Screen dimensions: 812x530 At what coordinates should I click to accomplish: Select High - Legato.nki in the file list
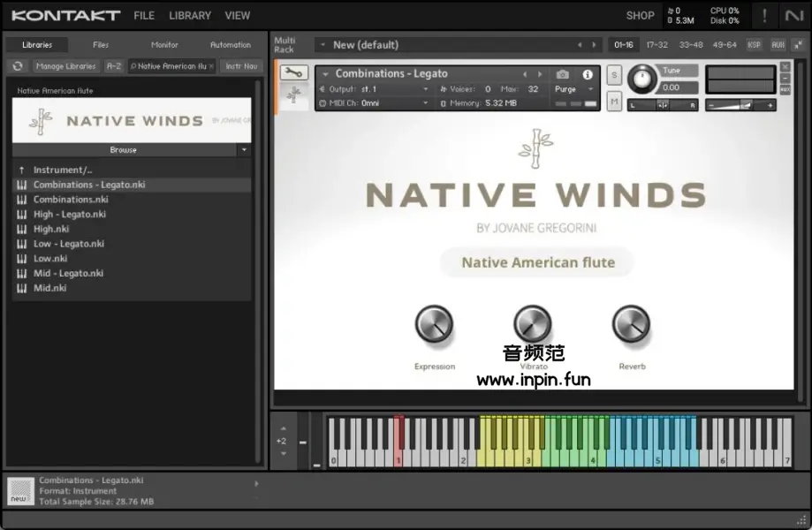(x=70, y=215)
